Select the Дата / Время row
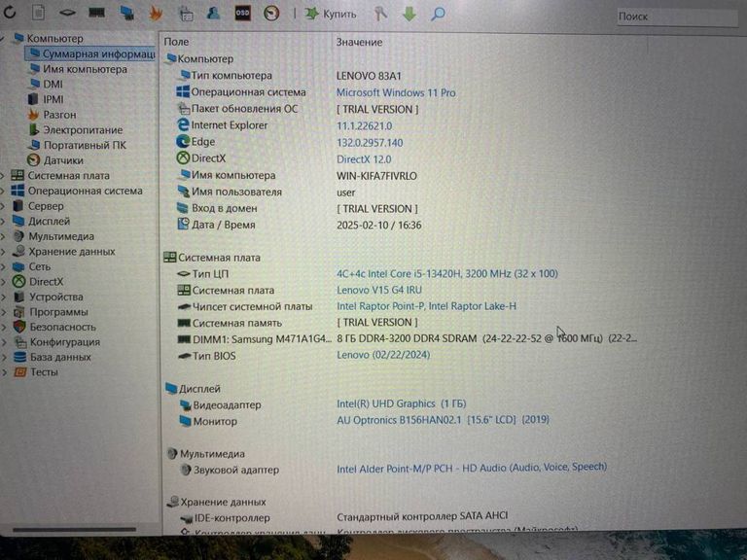Screen dimensions: 747x560 point(300,226)
